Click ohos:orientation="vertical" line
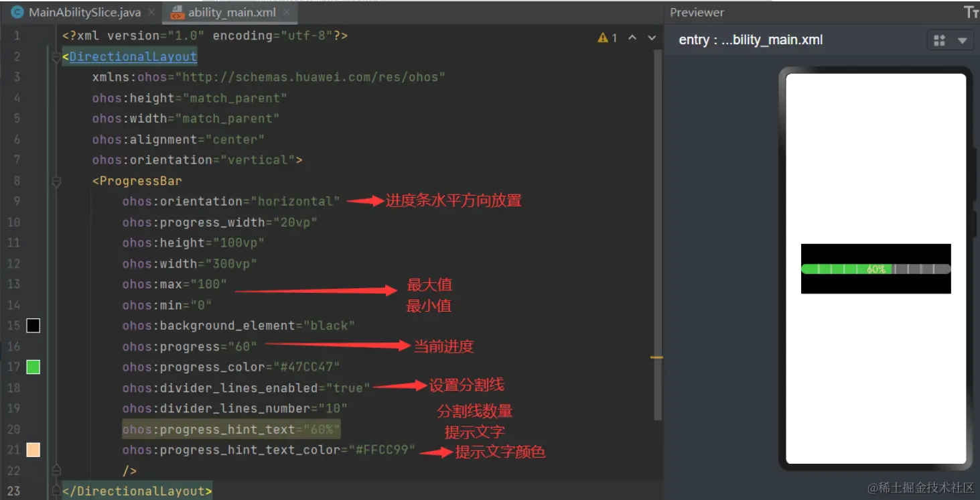 point(197,160)
